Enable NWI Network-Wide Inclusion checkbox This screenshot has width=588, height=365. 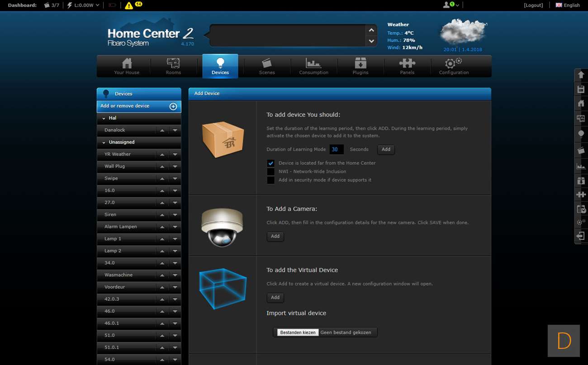click(270, 172)
